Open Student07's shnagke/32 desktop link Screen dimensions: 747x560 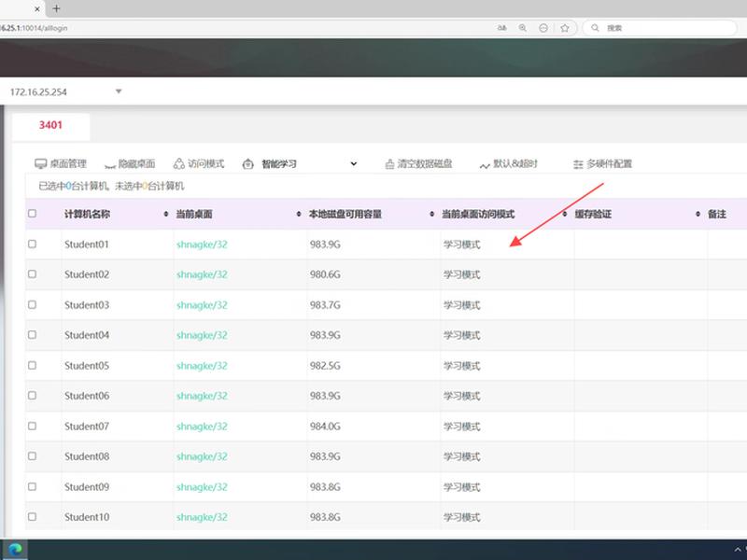click(202, 427)
